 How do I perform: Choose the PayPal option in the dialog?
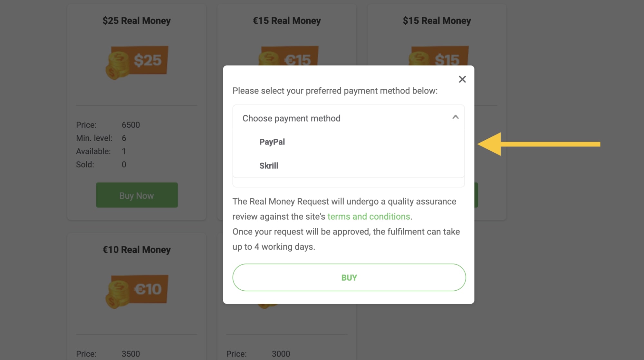[272, 142]
